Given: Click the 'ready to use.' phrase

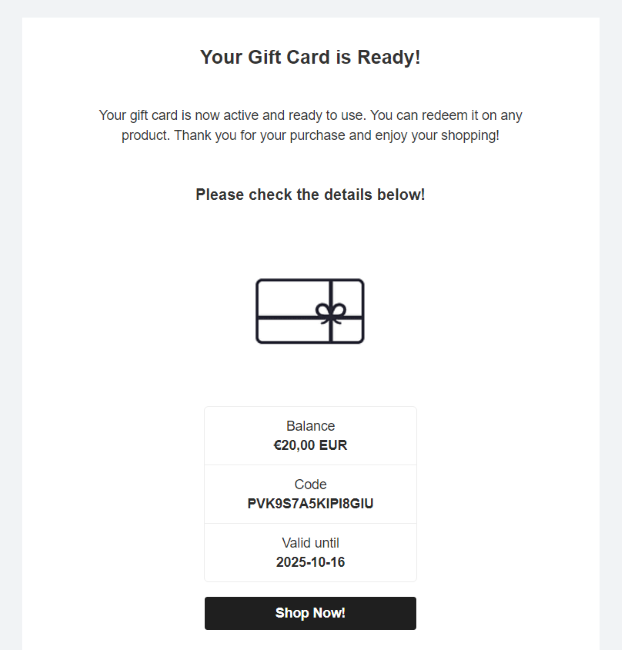Looking at the screenshot, I should (x=324, y=116).
